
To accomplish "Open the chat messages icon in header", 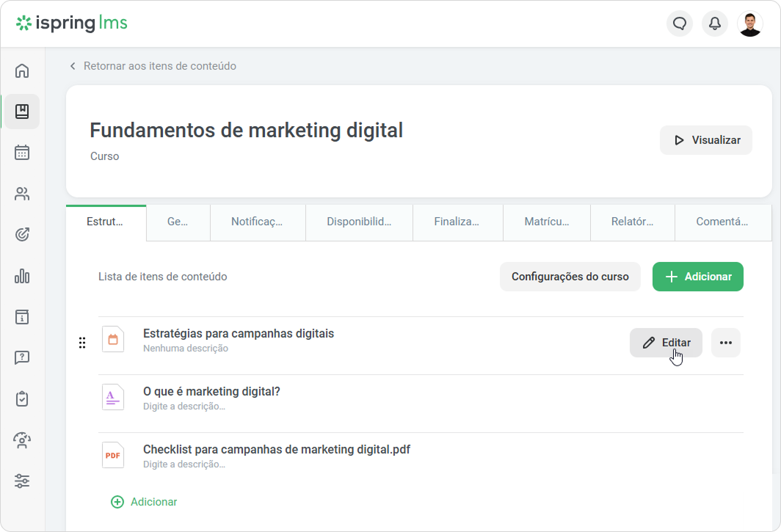I will 680,23.
